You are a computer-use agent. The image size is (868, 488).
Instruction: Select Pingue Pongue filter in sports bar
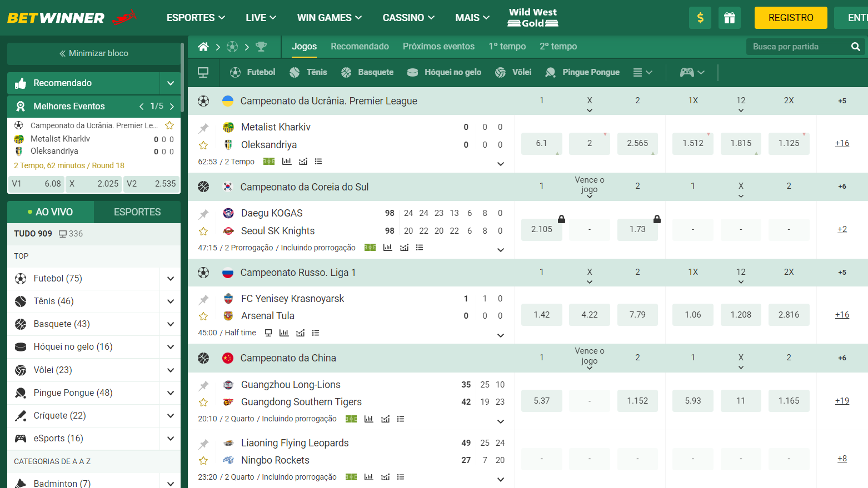point(582,72)
